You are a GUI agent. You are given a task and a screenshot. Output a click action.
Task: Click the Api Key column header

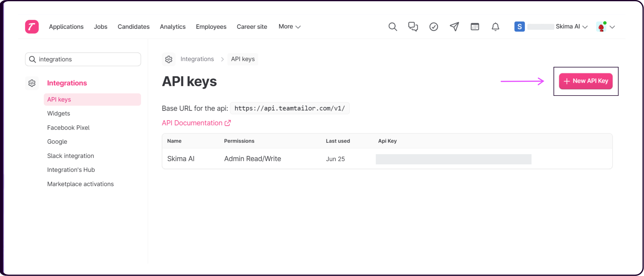click(387, 141)
